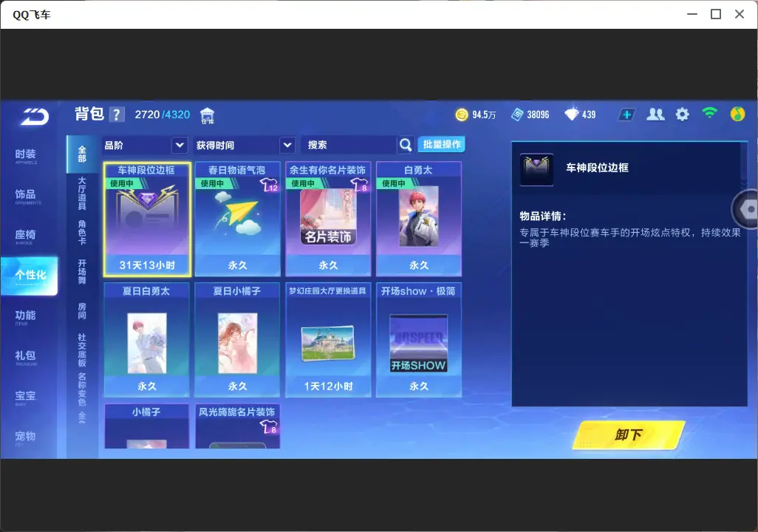Screen dimensions: 758x532
Task: Select the 白勇太 character card
Action: 419,219
